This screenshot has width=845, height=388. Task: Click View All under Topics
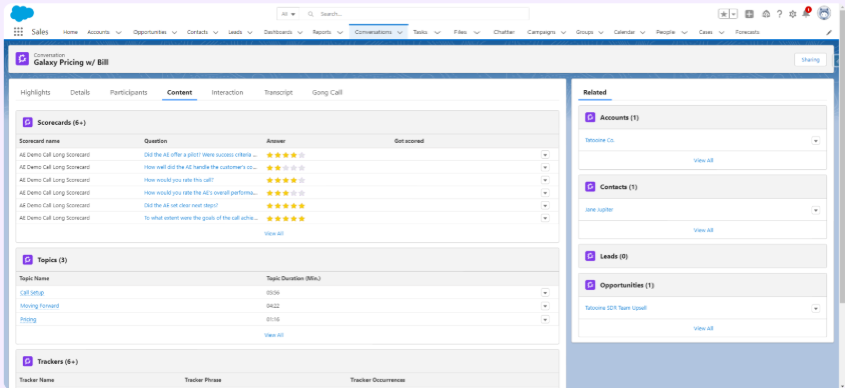click(x=274, y=335)
